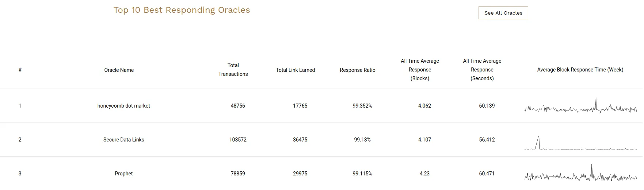Click the Oracle Name column header
Image resolution: width=644 pixels, height=190 pixels.
point(119,70)
